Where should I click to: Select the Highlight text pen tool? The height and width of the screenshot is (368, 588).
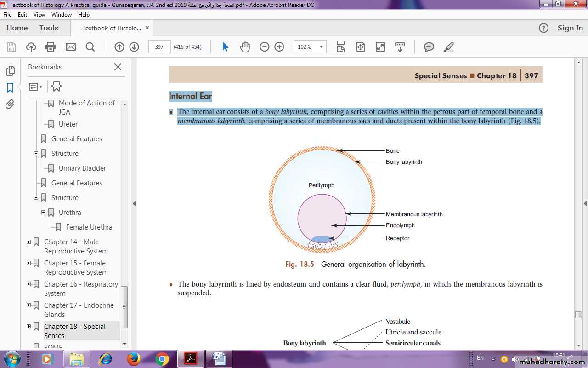449,46
